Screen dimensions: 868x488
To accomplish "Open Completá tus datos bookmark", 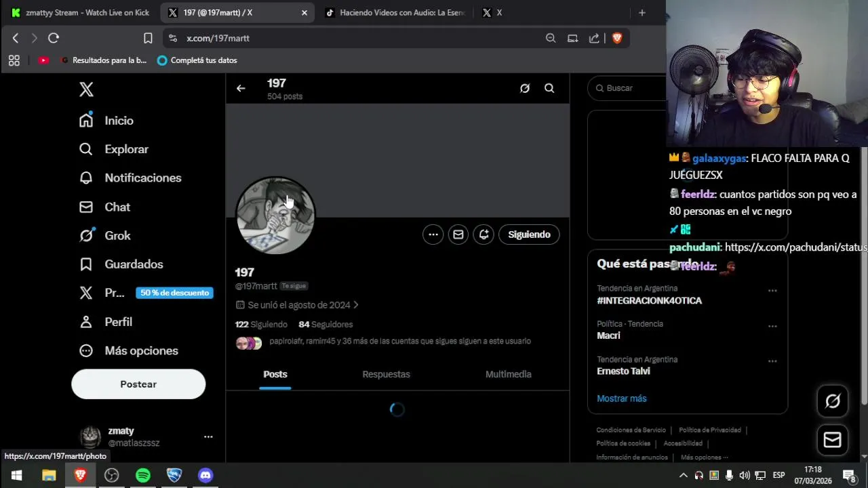I will point(197,60).
